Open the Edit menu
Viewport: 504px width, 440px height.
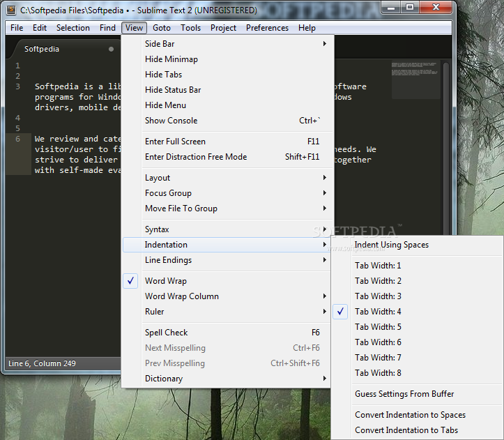40,28
